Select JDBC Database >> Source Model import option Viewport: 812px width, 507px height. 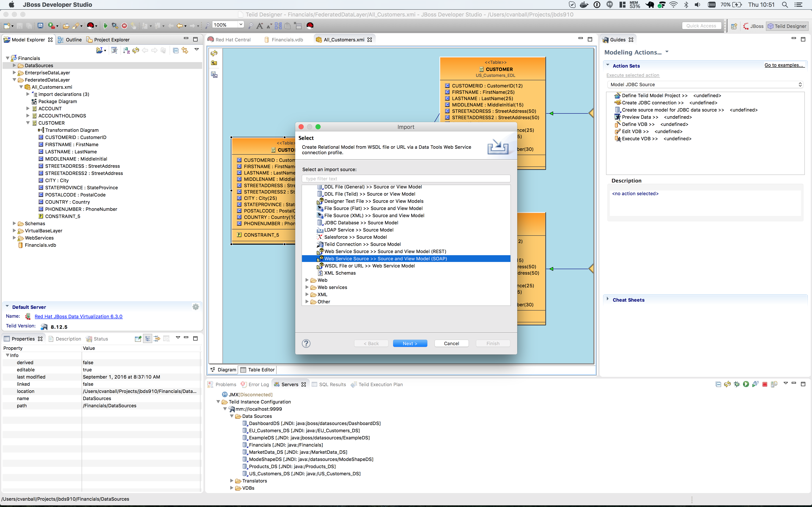click(x=361, y=223)
